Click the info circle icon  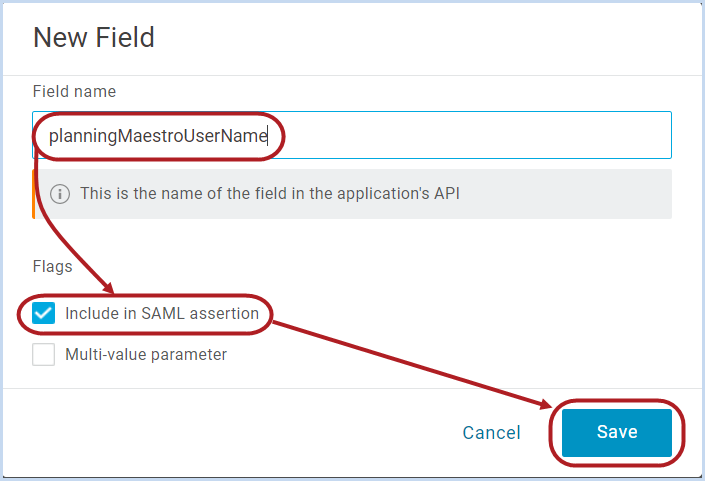[60, 194]
